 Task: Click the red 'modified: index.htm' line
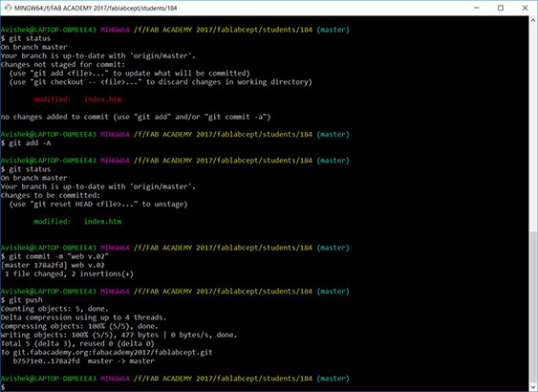click(77, 99)
